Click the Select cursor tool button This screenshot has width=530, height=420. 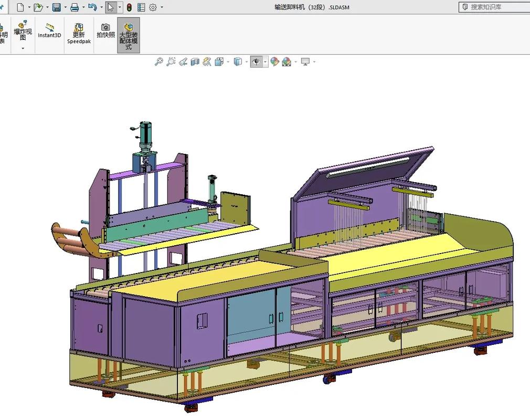(110, 7)
